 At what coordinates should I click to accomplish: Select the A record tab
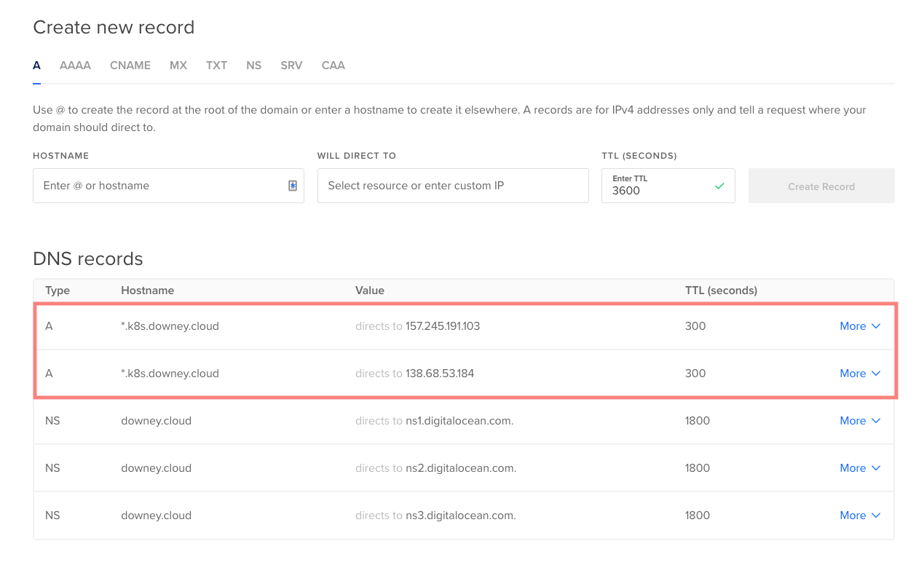click(36, 66)
